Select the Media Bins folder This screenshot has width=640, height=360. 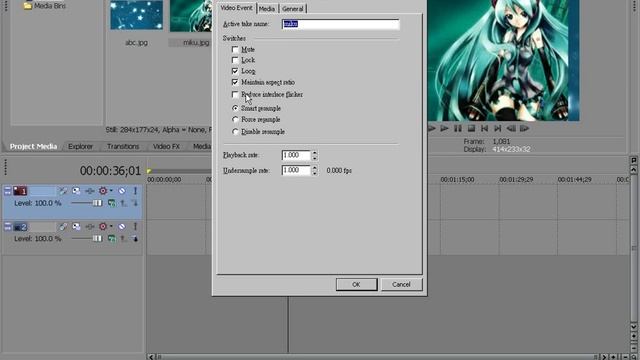pos(44,6)
